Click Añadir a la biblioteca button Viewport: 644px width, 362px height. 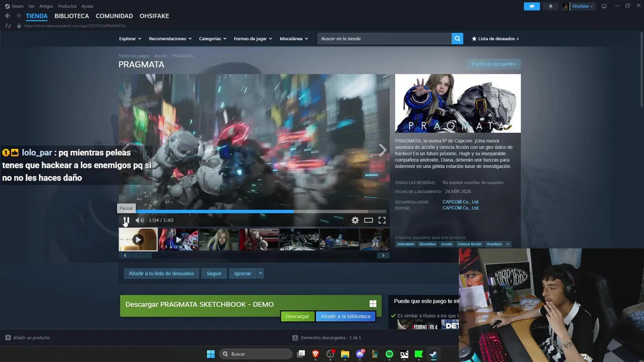click(x=346, y=316)
